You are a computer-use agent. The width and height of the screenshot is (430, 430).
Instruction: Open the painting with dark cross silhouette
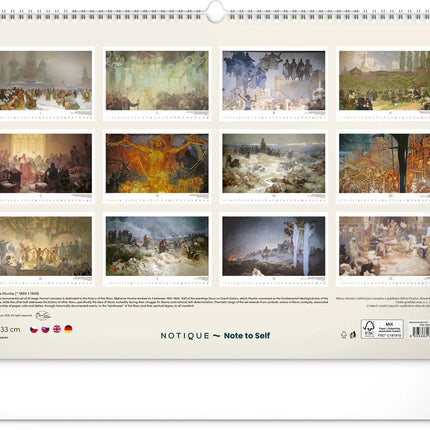[385, 163]
